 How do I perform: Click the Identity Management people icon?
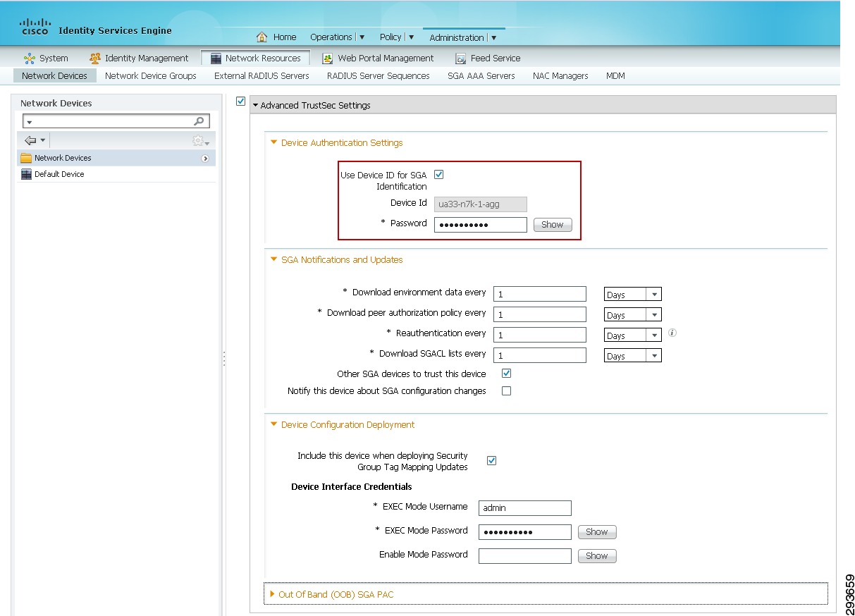95,58
